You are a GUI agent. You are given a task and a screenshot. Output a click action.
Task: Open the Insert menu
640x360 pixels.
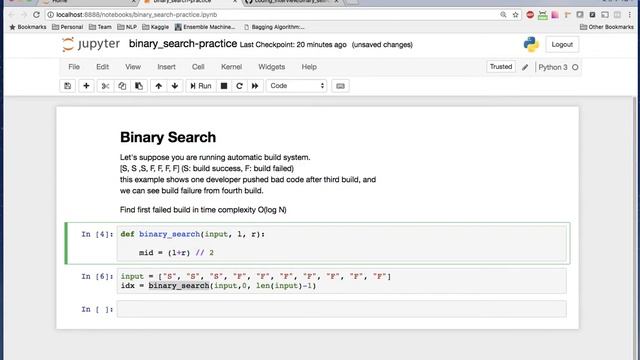coord(167,67)
